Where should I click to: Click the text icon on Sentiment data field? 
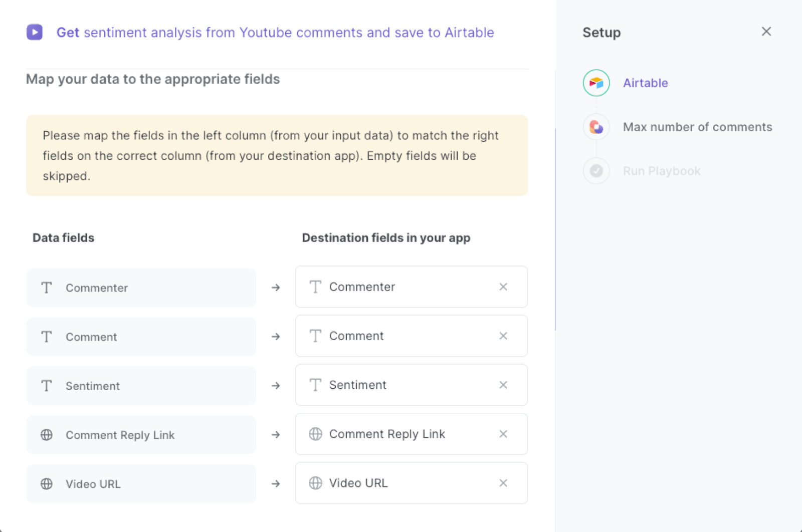[x=46, y=386]
